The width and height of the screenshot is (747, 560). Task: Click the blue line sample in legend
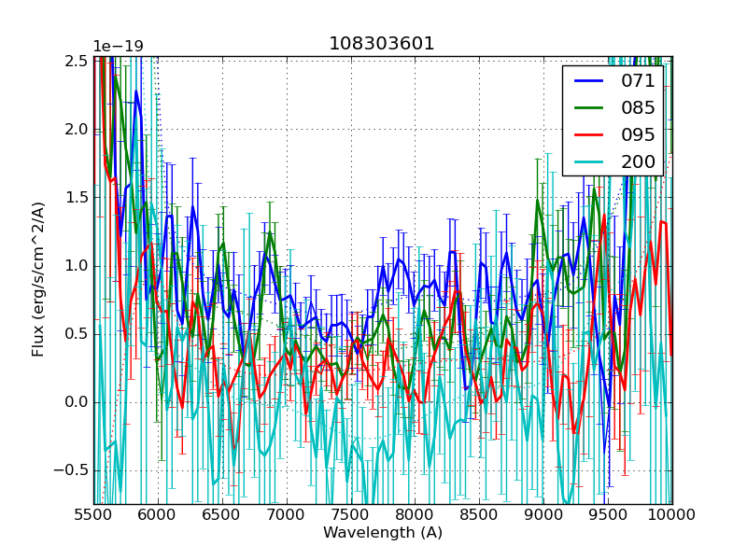pos(588,80)
